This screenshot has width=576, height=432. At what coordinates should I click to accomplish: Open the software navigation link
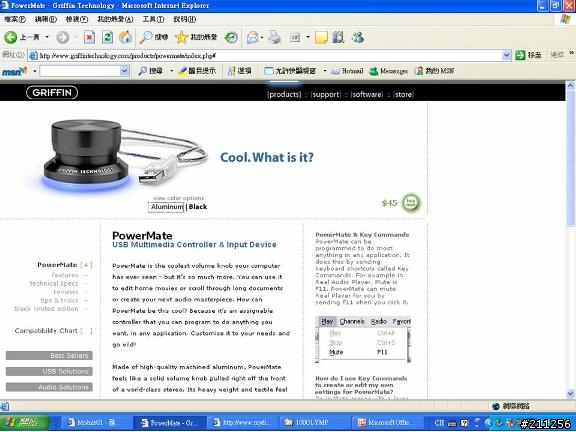tap(367, 94)
